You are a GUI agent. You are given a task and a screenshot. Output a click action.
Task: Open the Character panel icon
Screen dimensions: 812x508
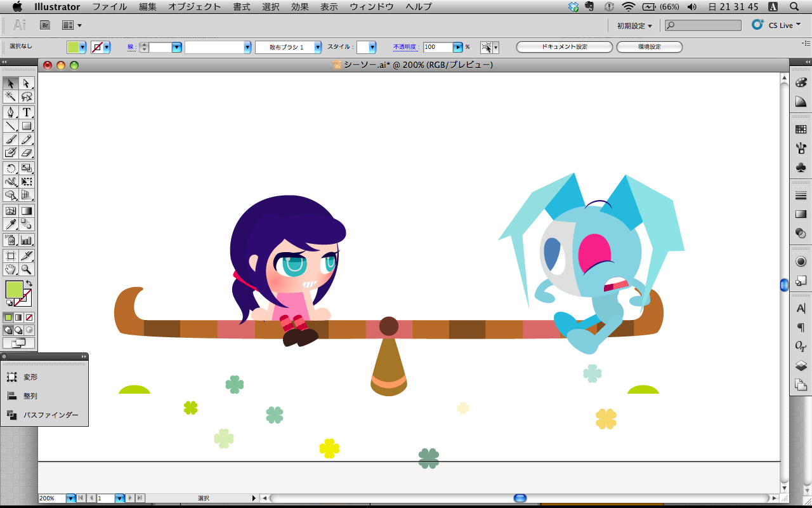(801, 309)
